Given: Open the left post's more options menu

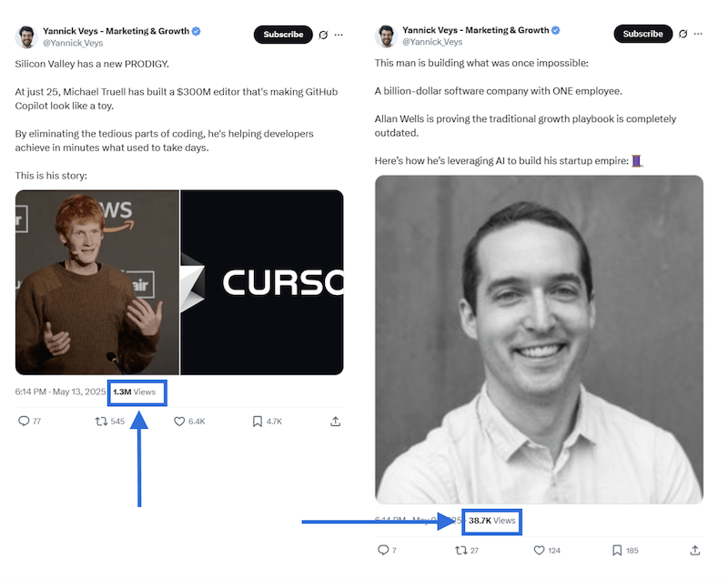Looking at the screenshot, I should (339, 35).
